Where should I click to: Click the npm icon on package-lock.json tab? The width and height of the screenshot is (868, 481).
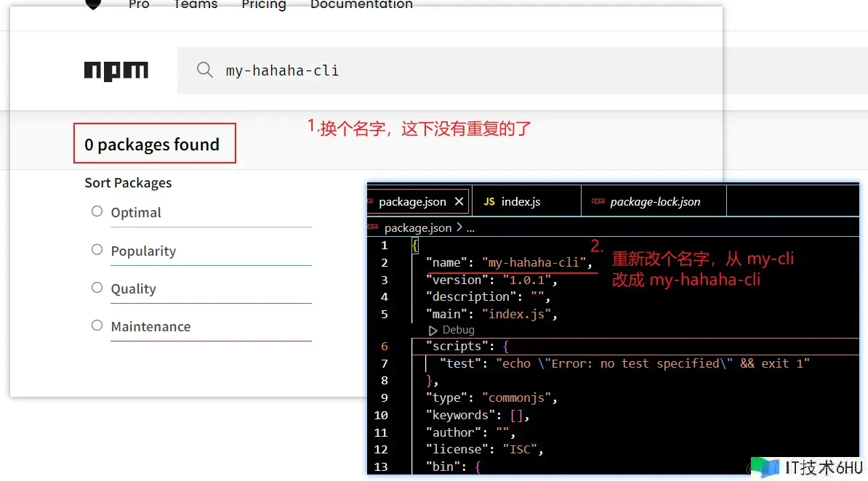tap(598, 201)
